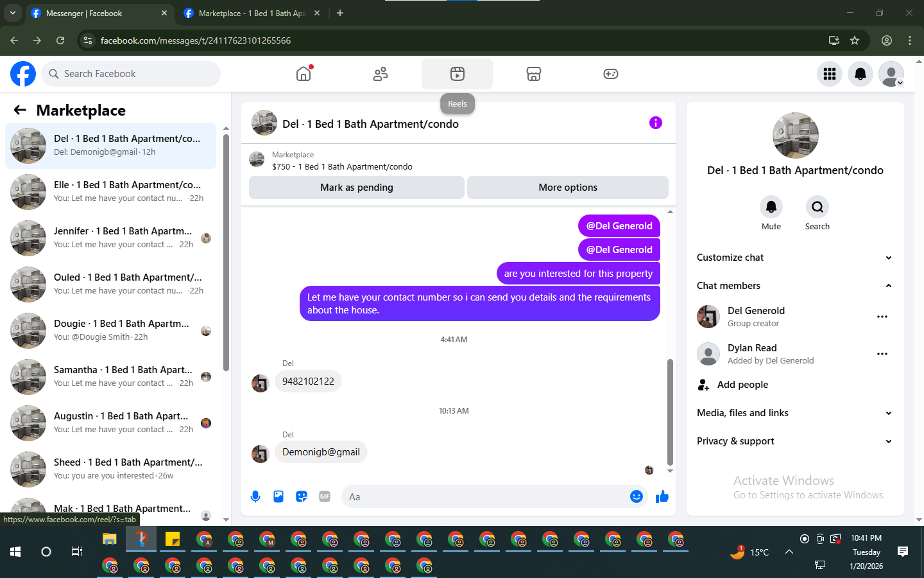This screenshot has width=924, height=578.
Task: Send a voice clip with the microphone
Action: click(x=255, y=496)
